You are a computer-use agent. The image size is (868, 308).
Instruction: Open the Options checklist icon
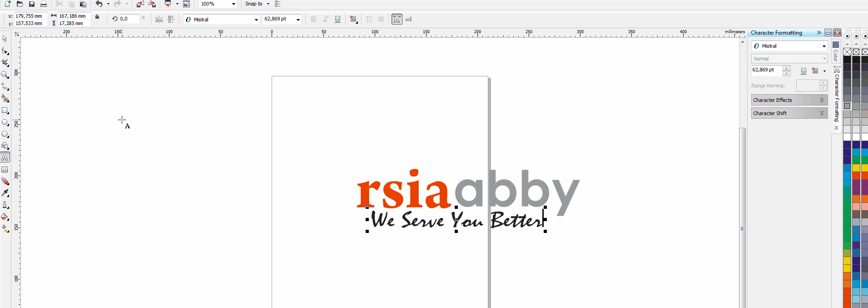point(278,4)
